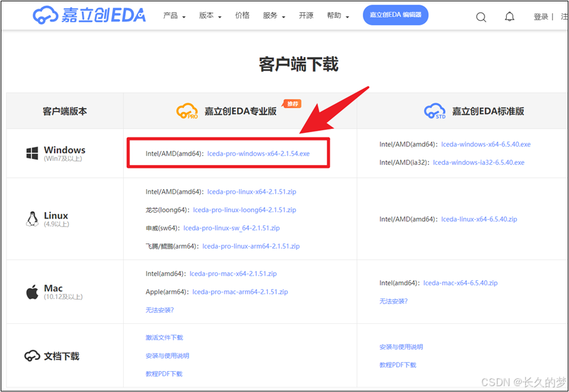Expand the 服务 dropdown menu
569x392 pixels.
tap(274, 16)
